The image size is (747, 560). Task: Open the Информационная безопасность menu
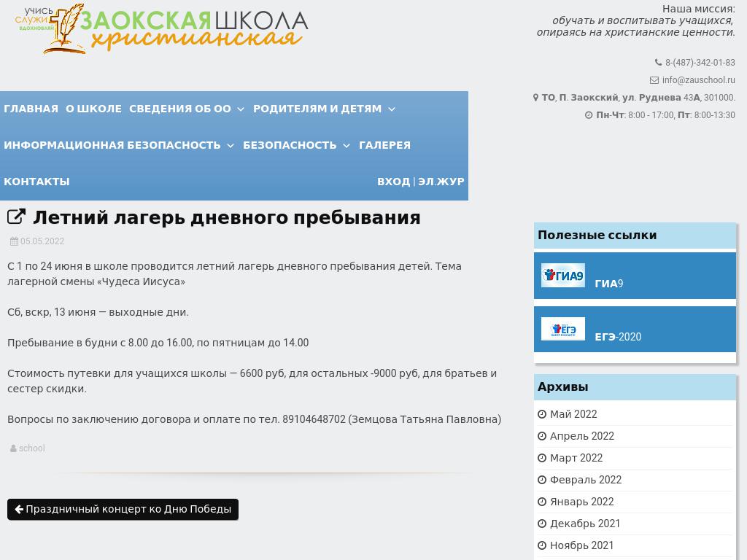[112, 145]
